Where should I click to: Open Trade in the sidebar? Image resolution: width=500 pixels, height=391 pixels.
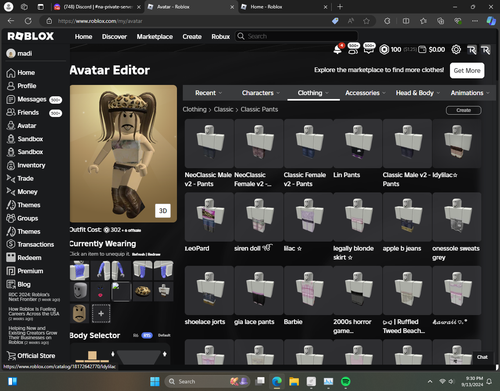click(20, 179)
